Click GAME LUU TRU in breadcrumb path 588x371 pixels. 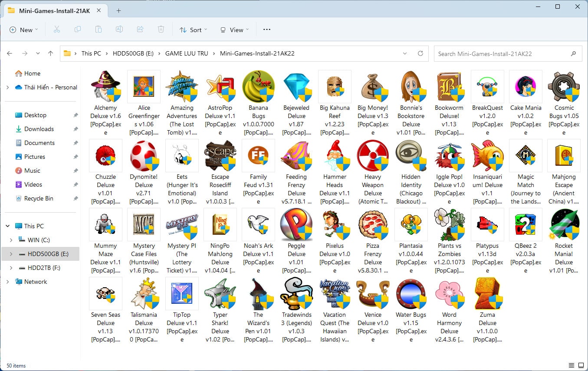point(187,54)
